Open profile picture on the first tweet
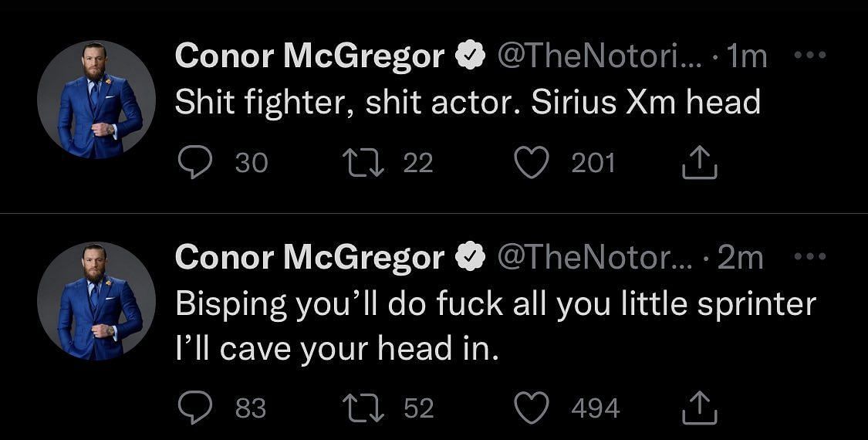The width and height of the screenshot is (868, 440). click(96, 100)
